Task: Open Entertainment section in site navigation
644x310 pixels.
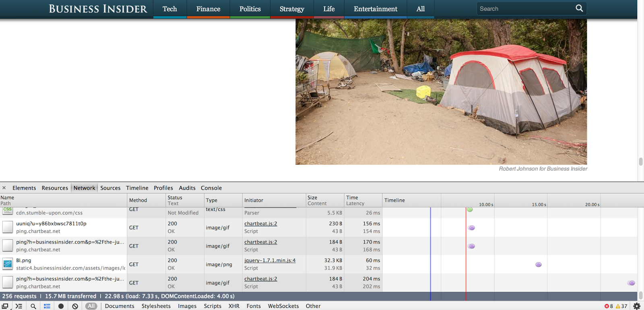Action: tap(376, 9)
